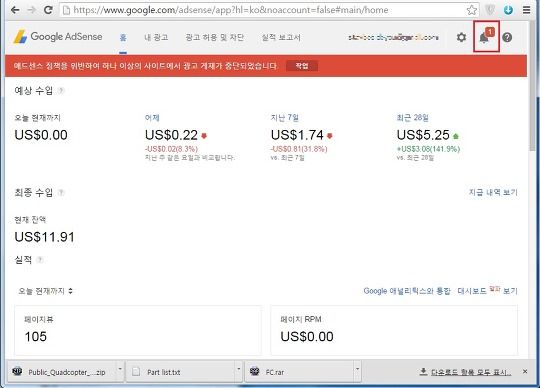Open settings via the gear icon

(461, 37)
